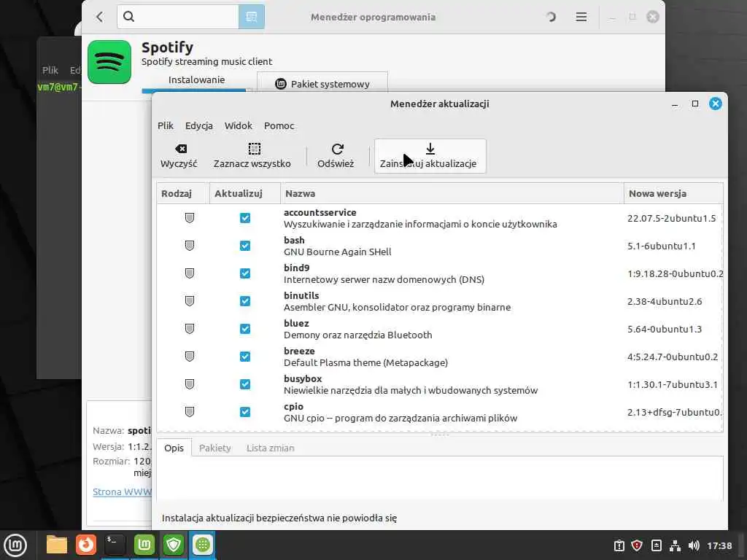Click Zainstaluj aktualizacje button
The image size is (747, 560).
[430, 156]
